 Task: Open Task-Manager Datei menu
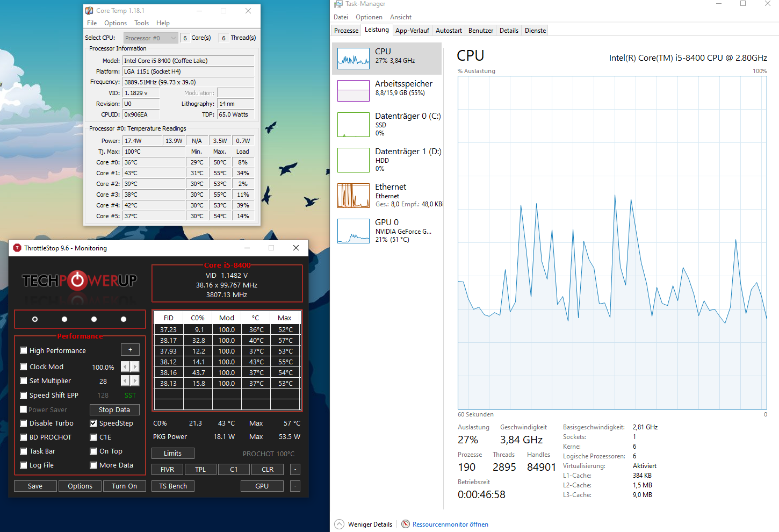pyautogui.click(x=341, y=17)
